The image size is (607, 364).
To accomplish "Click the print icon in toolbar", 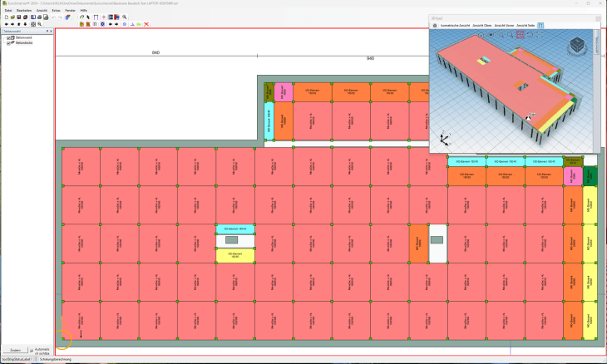I will tap(39, 17).
